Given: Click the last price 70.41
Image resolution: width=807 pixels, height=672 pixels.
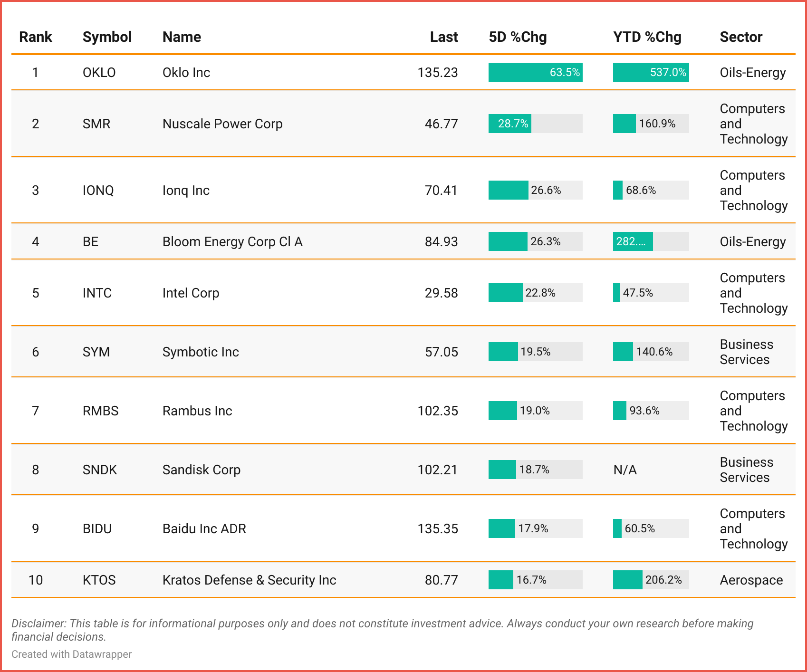Looking at the screenshot, I should click(x=442, y=190).
